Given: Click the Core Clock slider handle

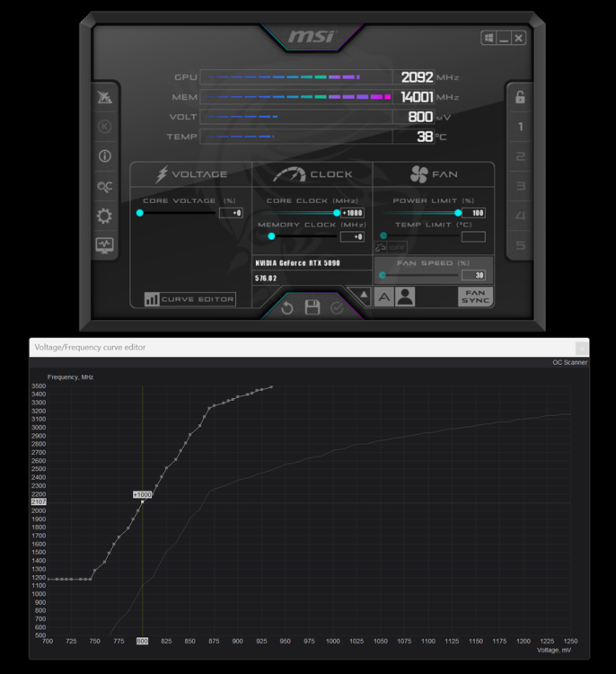Looking at the screenshot, I should pos(337,213).
